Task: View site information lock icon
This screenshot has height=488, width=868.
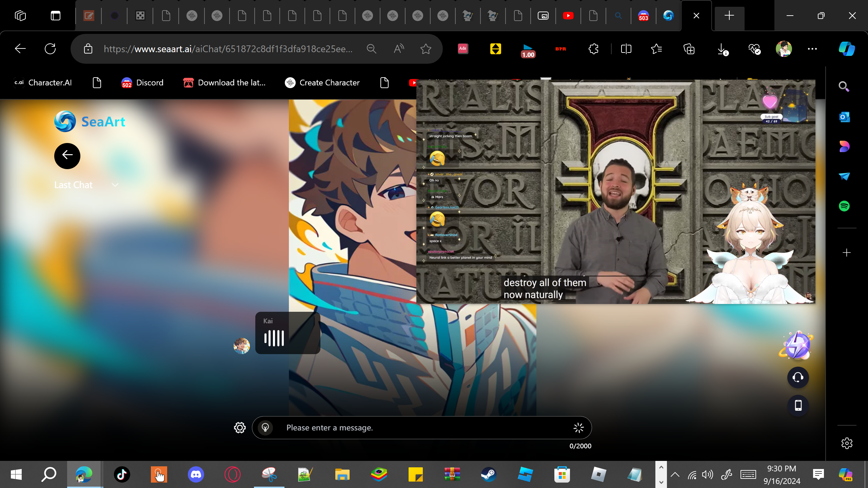Action: coord(88,49)
